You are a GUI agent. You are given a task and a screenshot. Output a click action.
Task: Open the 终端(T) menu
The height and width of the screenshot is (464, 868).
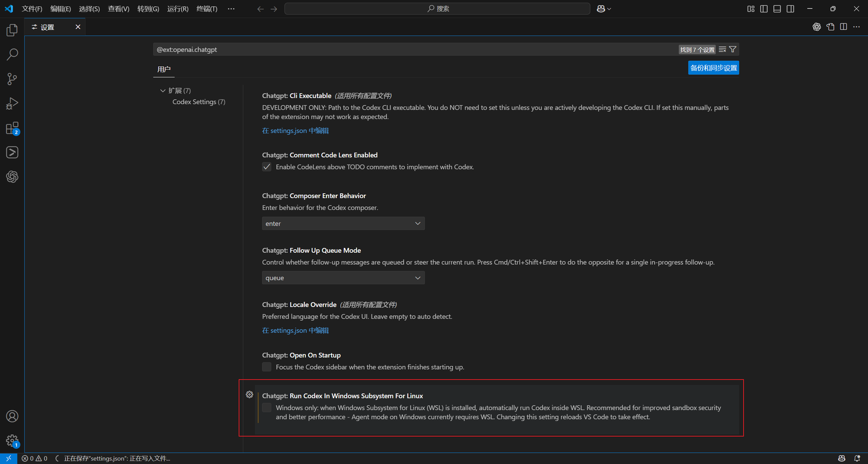[x=207, y=9]
